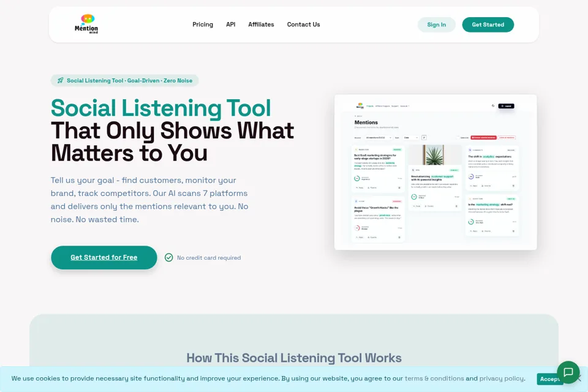The height and width of the screenshot is (392, 588).
Task: Click 'No credit card required' text
Action: (x=209, y=258)
